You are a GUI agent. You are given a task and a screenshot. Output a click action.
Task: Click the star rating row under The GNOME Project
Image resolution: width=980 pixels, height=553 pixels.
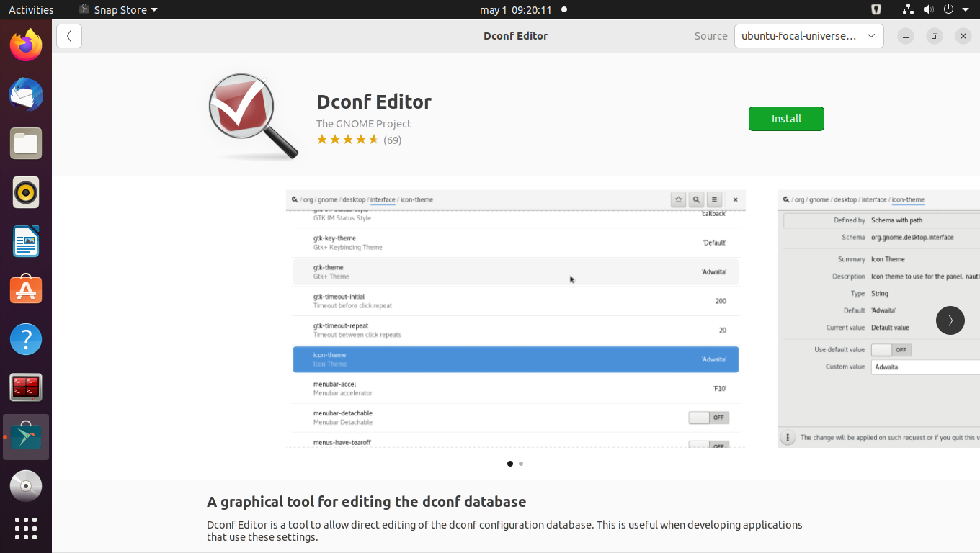pyautogui.click(x=347, y=140)
